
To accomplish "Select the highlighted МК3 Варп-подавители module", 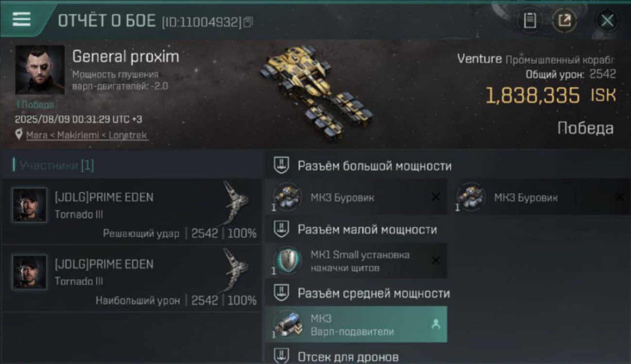I will pos(356,325).
